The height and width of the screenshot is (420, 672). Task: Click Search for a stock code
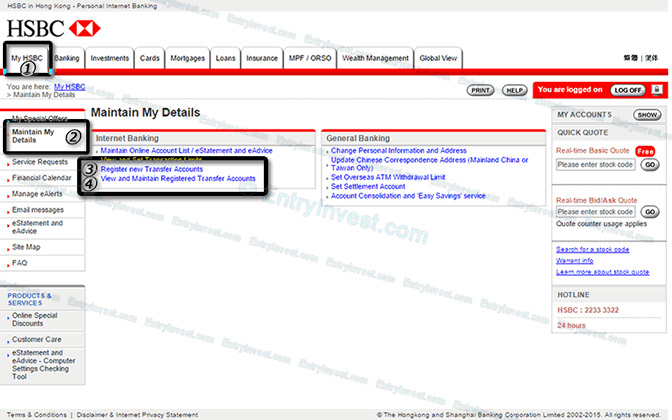pos(593,249)
